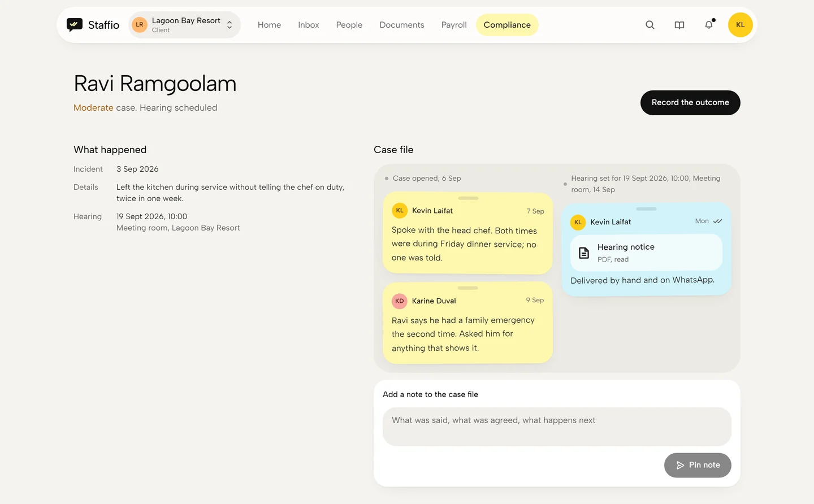Click the send arrow icon in Pin note
Viewport: 814px width, 504px height.
tap(681, 465)
